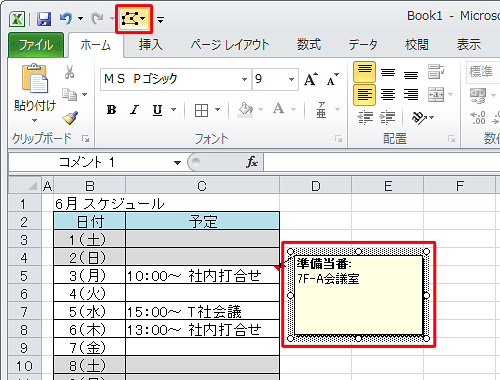
Task: Open the データ tab
Action: [x=363, y=45]
